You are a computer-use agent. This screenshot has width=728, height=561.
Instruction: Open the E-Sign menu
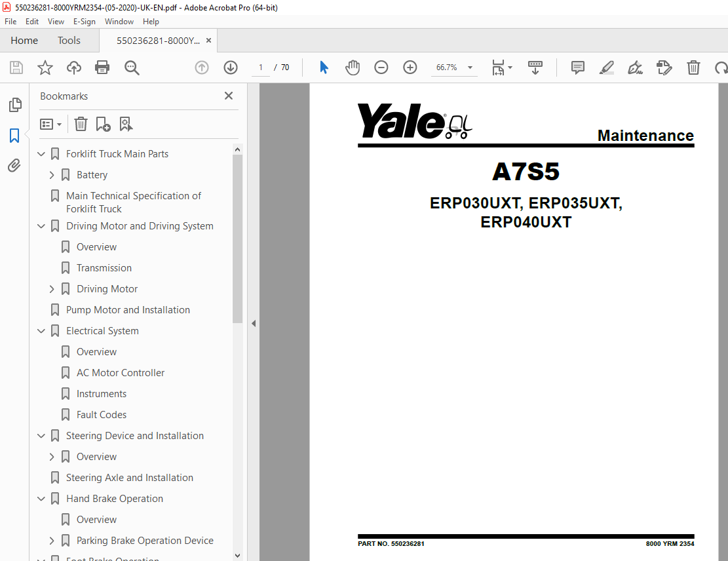[x=85, y=22]
